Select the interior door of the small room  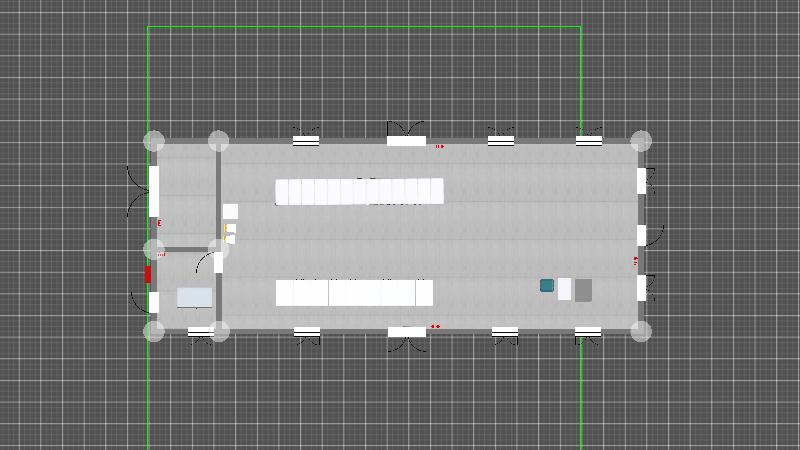(218, 263)
